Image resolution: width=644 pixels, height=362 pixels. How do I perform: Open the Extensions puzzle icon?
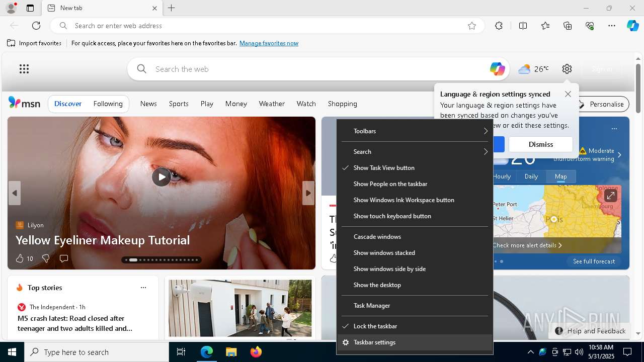499,26
